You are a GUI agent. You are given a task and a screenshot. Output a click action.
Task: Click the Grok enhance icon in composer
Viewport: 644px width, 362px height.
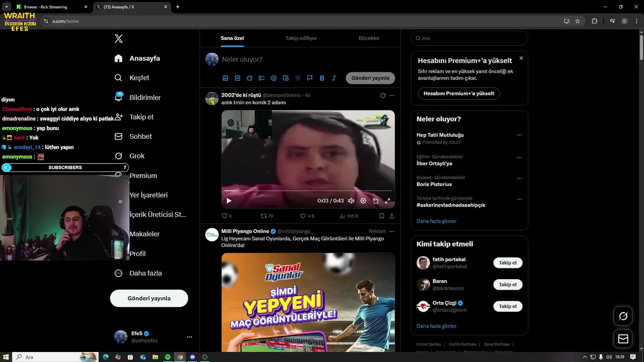(x=250, y=78)
